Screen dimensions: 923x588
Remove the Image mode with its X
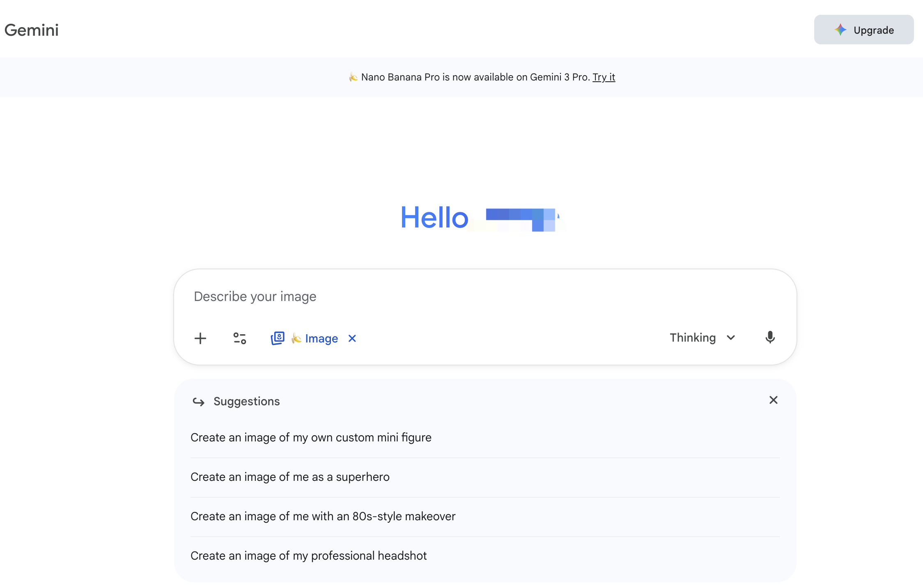[x=352, y=338]
